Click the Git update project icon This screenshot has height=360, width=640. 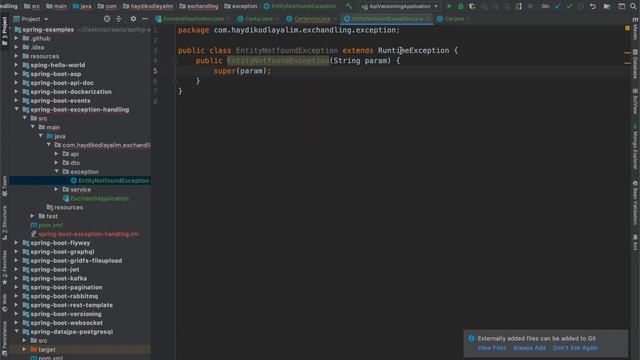[558, 6]
